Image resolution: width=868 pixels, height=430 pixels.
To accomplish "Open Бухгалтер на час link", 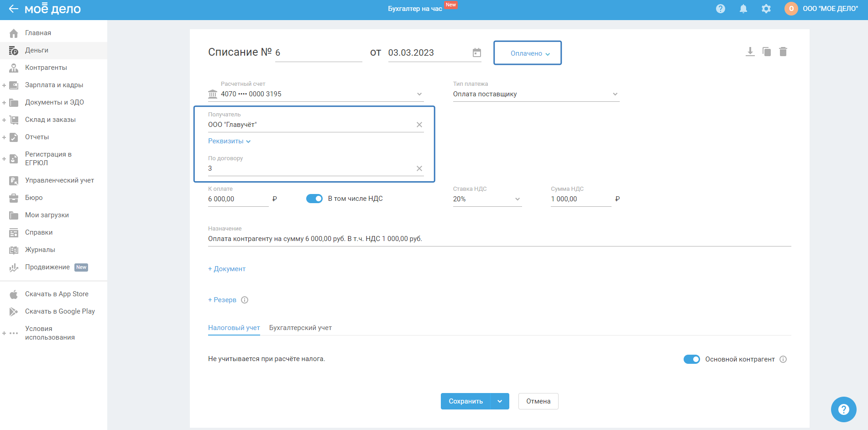I will click(x=415, y=9).
